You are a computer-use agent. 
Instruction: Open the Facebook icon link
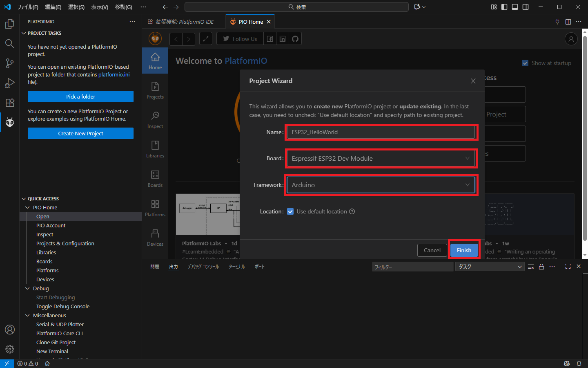[x=270, y=39]
